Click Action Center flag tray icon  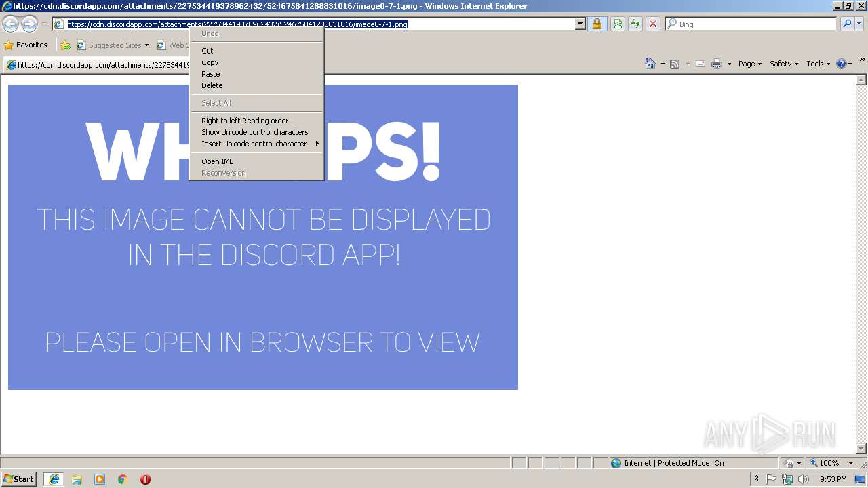(x=771, y=479)
